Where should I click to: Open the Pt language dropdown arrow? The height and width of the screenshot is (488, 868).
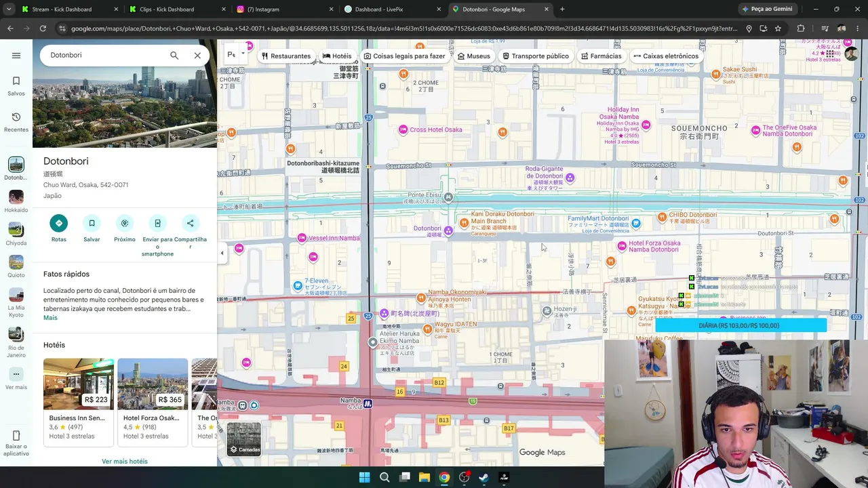click(x=243, y=54)
